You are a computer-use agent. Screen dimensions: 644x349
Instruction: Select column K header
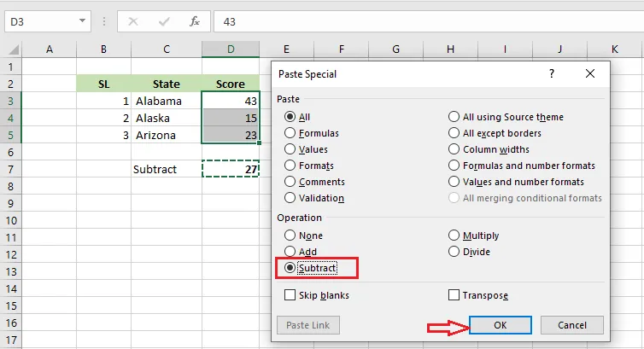(615, 49)
